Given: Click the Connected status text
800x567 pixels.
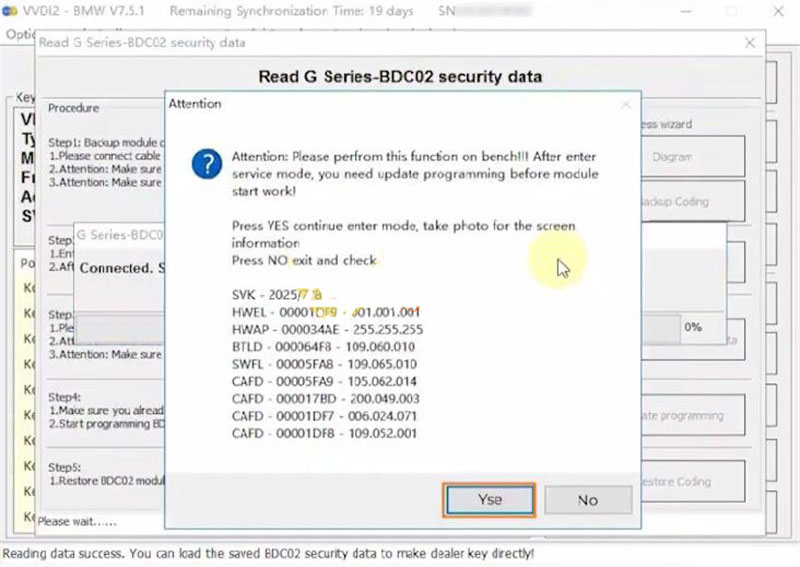Looking at the screenshot, I should [x=122, y=268].
